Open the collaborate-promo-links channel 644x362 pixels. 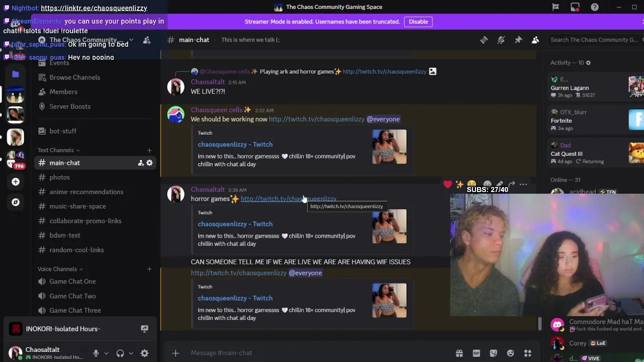point(85,221)
